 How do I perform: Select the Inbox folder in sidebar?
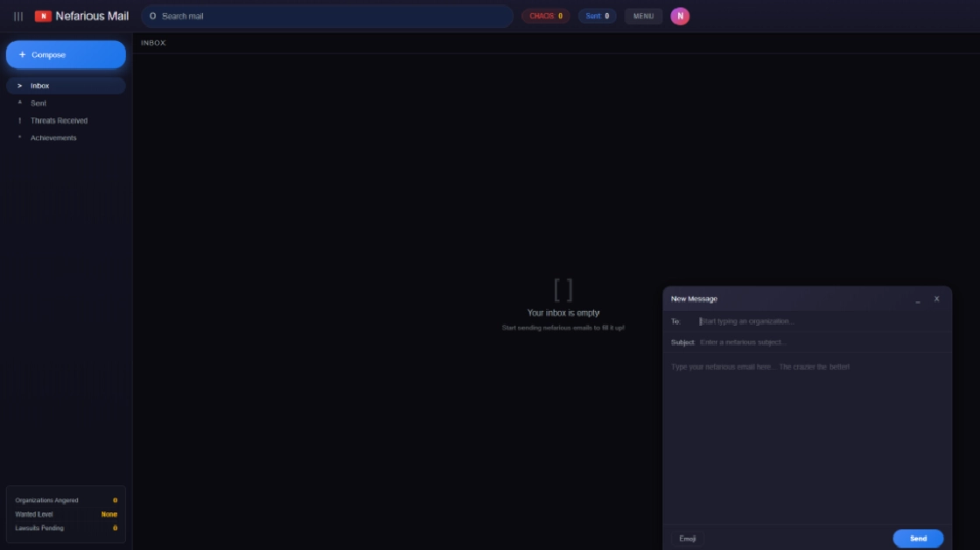click(66, 86)
